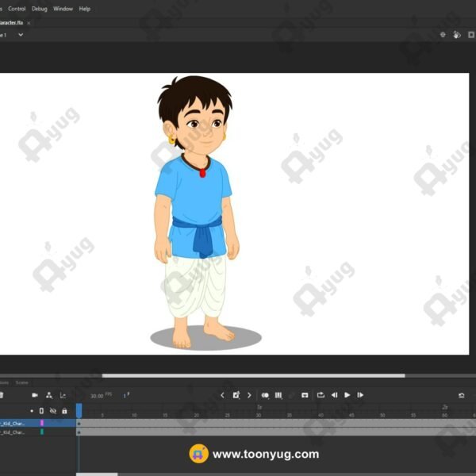The height and width of the screenshot is (476, 476).
Task: Switch to the Scene tab above timeline
Action: tap(22, 382)
